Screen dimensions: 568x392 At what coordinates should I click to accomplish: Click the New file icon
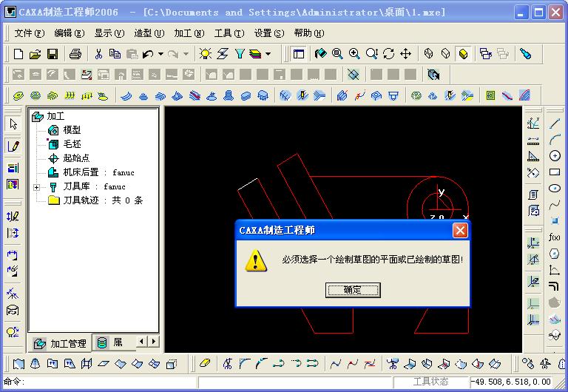(18, 54)
